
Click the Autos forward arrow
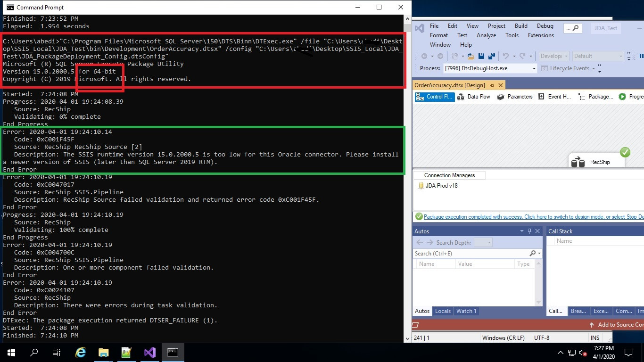tap(429, 242)
